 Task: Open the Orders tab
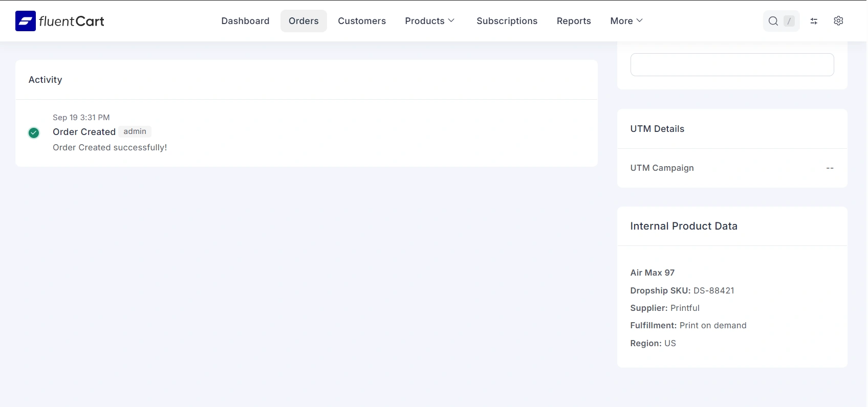point(303,21)
